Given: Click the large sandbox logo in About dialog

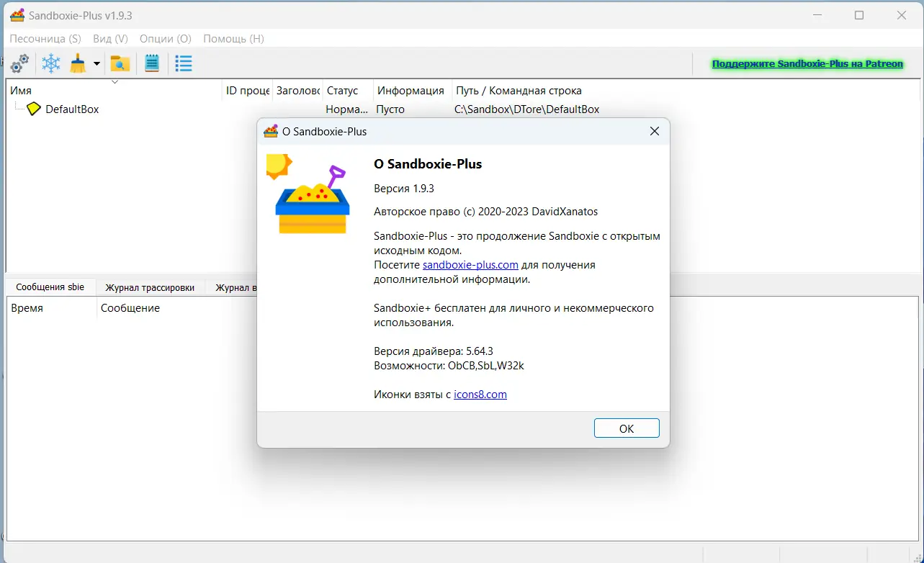Looking at the screenshot, I should (308, 194).
